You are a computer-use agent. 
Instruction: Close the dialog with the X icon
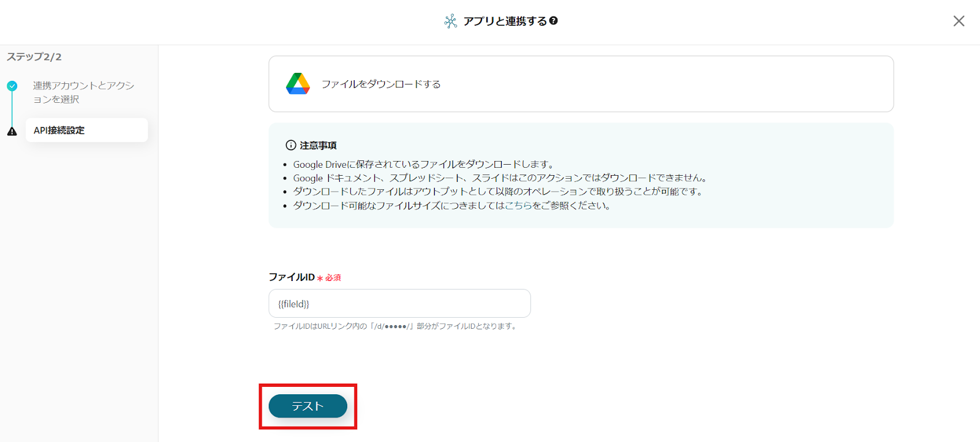[959, 21]
